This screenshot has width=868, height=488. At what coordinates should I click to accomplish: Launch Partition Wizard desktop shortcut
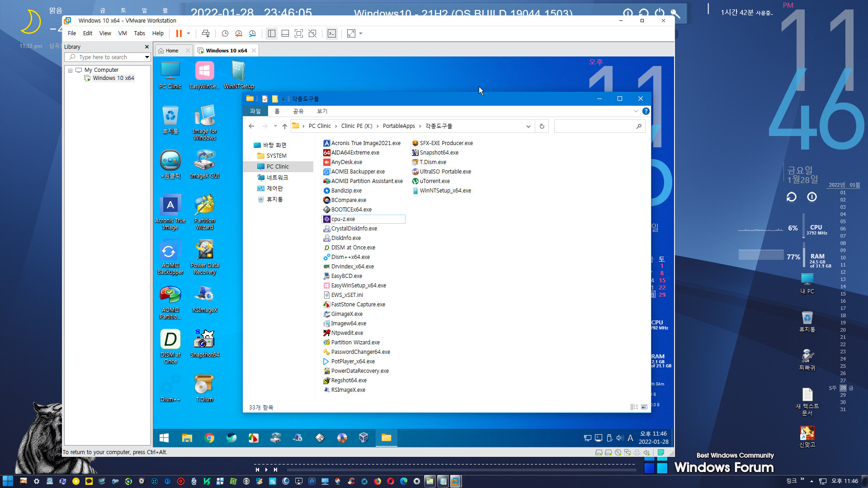pos(204,212)
